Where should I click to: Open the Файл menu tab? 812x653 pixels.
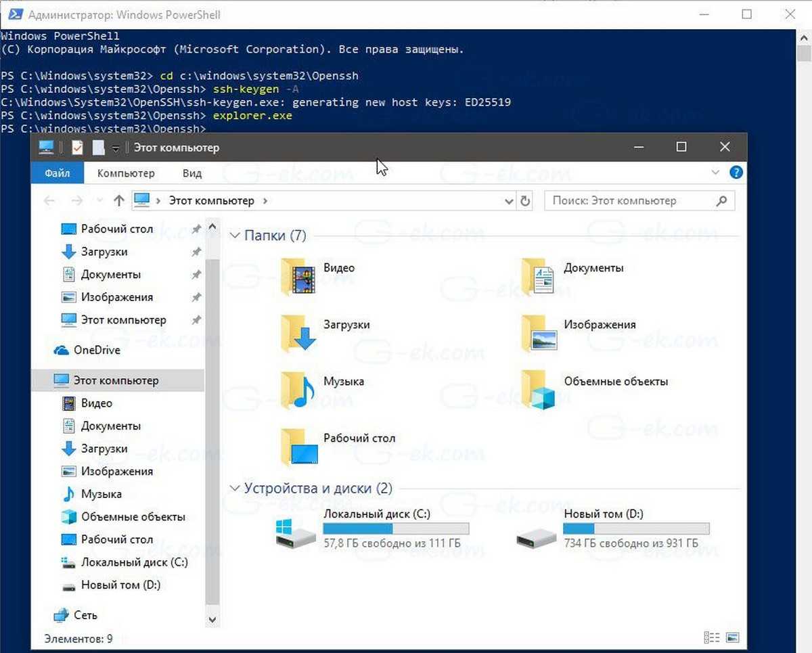pyautogui.click(x=58, y=173)
